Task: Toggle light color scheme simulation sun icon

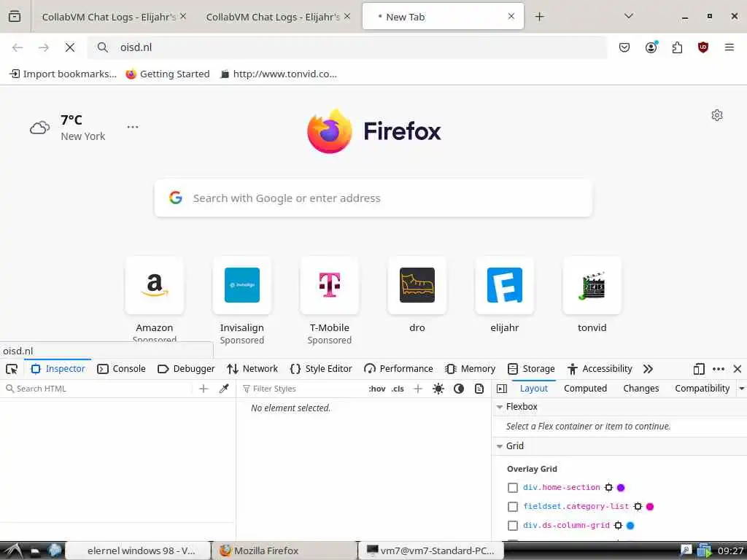Action: point(438,389)
